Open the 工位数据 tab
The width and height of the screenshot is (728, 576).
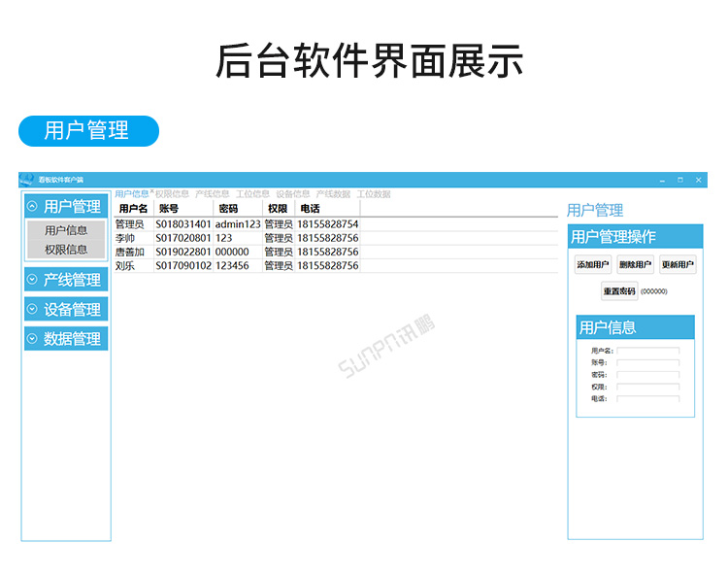(373, 194)
